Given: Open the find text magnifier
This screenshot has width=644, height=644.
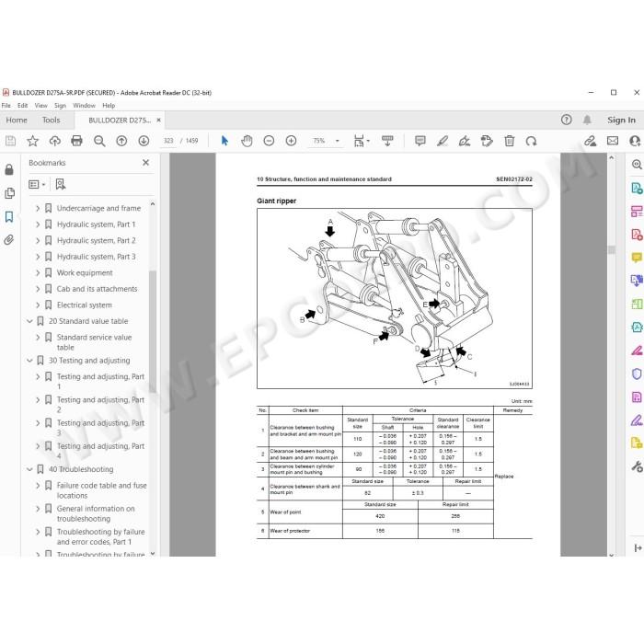Looking at the screenshot, I should (99, 141).
